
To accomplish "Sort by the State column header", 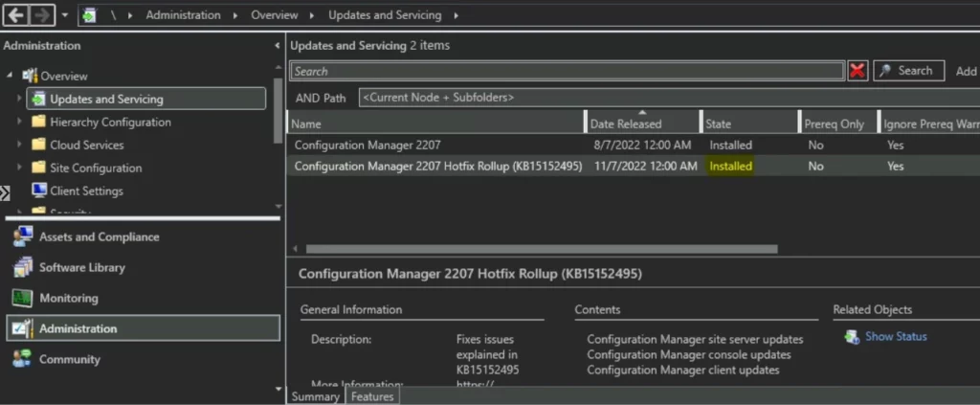I will (749, 124).
